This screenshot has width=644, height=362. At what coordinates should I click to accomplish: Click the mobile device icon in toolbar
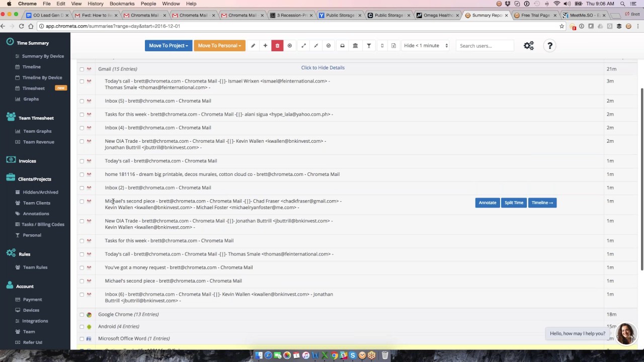(x=382, y=46)
